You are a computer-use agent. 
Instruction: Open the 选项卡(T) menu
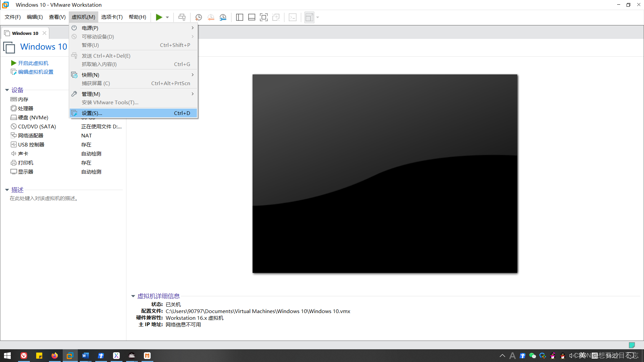[x=112, y=17]
